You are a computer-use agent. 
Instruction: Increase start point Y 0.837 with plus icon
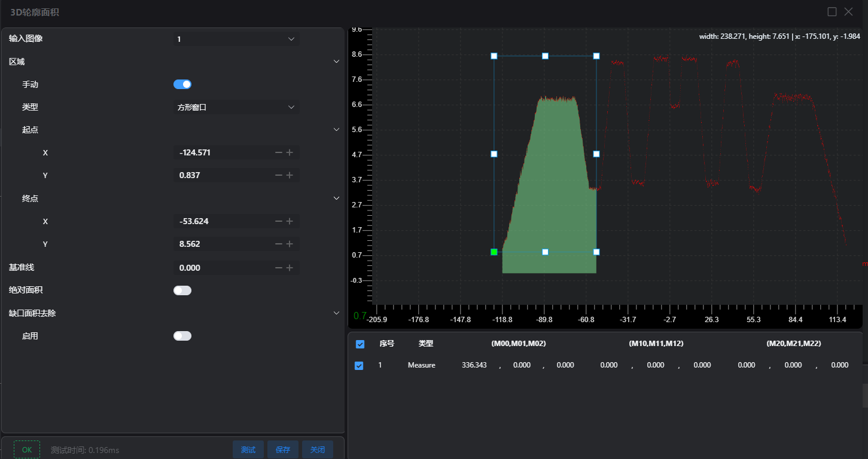tap(290, 175)
